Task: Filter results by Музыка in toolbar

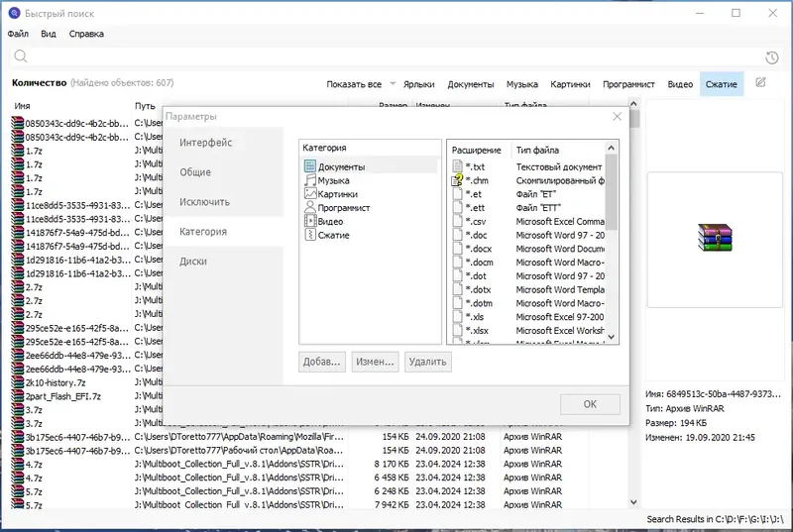Action: [522, 84]
